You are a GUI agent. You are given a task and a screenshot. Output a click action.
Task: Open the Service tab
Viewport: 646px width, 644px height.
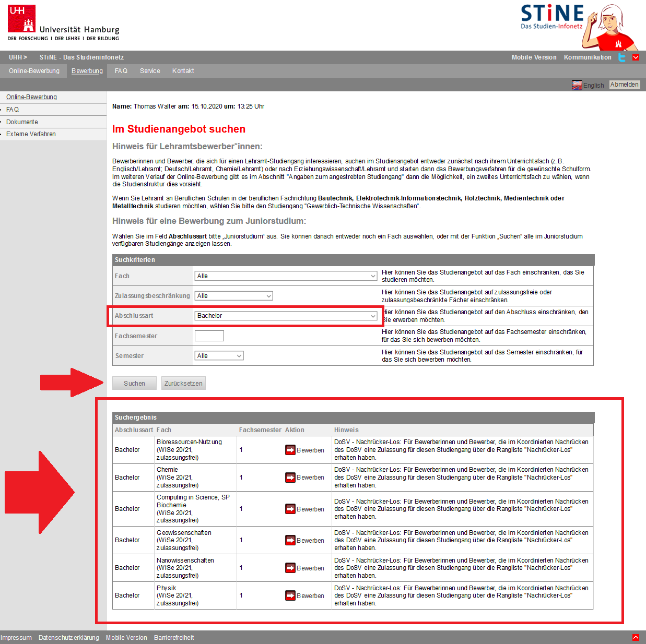(150, 71)
